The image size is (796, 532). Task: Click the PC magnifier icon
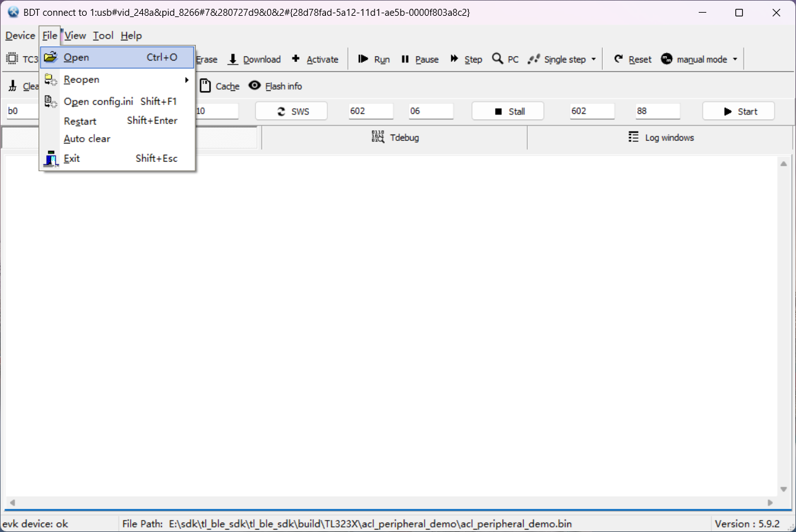point(498,58)
